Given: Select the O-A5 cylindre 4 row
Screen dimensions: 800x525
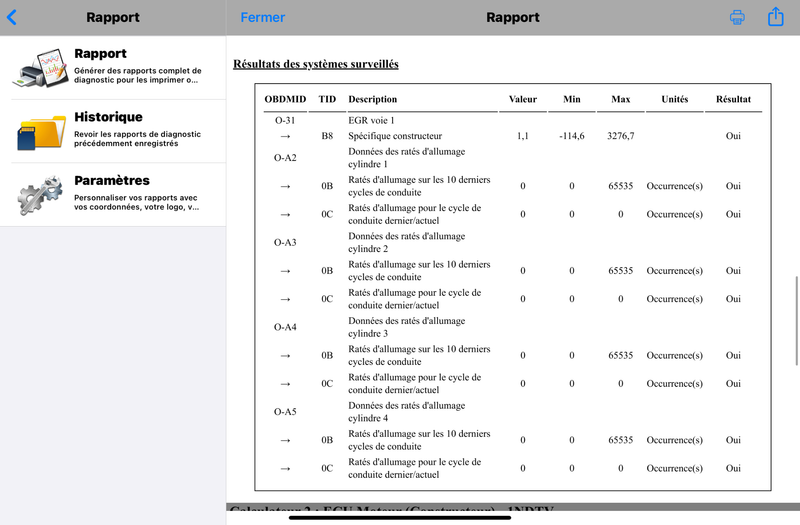Looking at the screenshot, I should click(x=512, y=412).
